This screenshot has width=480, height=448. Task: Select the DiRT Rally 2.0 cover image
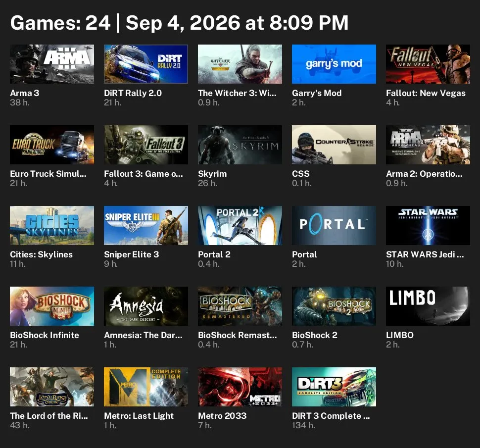[x=146, y=64]
